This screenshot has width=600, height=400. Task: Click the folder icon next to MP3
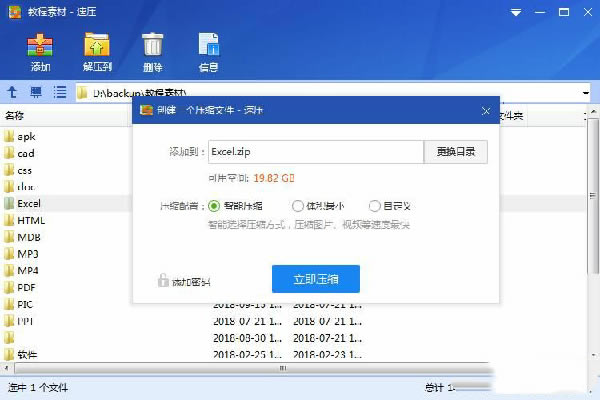tap(9, 254)
